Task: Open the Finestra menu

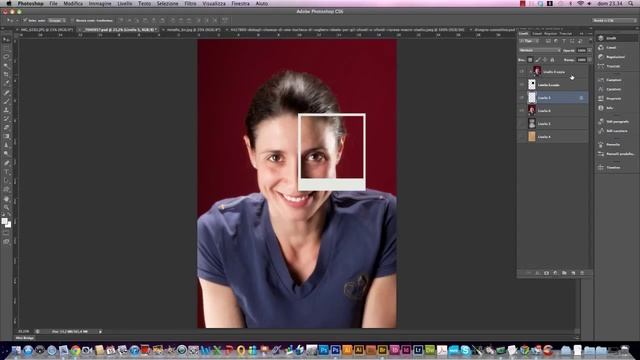Action: click(x=240, y=3)
